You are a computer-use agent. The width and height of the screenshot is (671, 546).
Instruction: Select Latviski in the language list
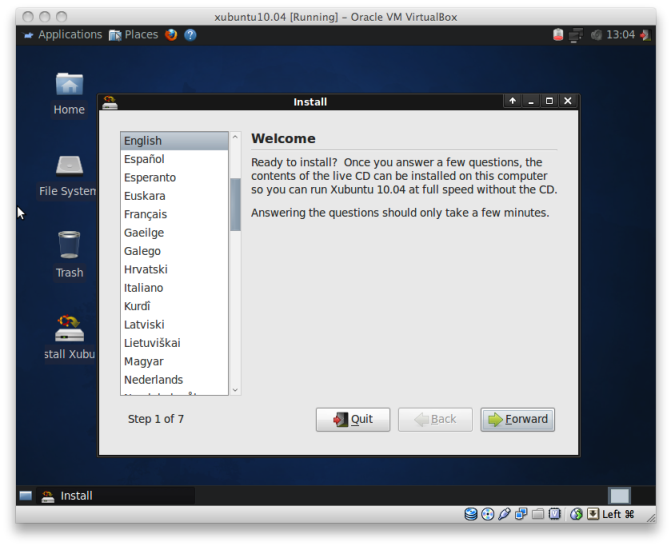[x=174, y=325]
